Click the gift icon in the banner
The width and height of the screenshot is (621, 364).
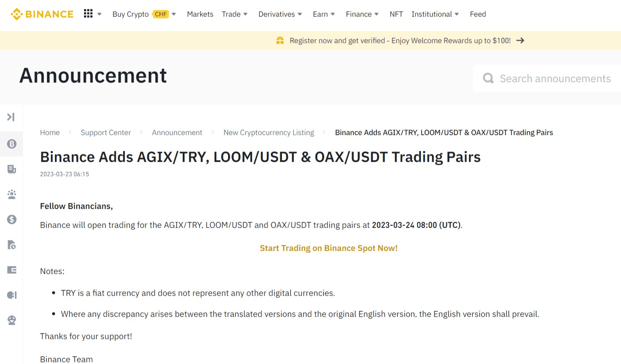pyautogui.click(x=280, y=40)
